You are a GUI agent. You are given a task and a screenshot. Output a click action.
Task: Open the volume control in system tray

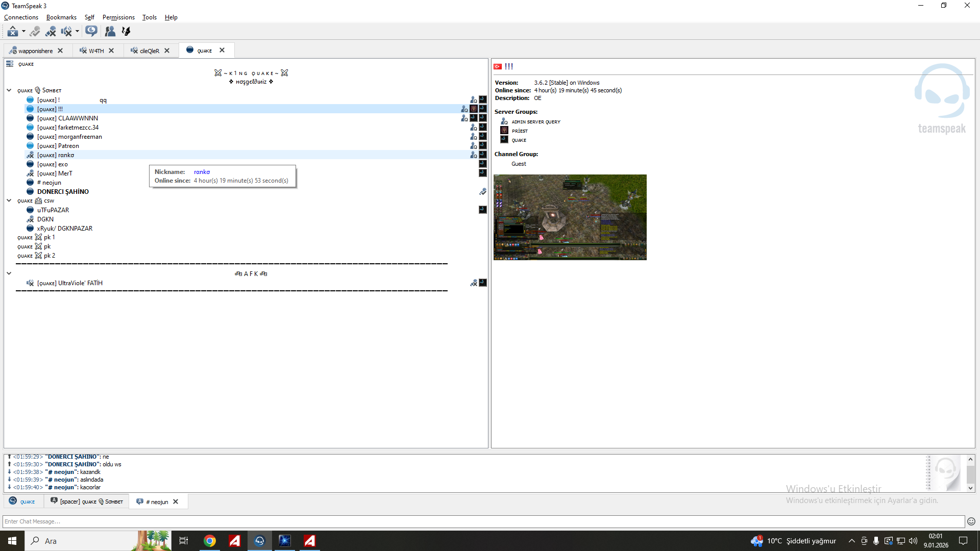(x=913, y=541)
